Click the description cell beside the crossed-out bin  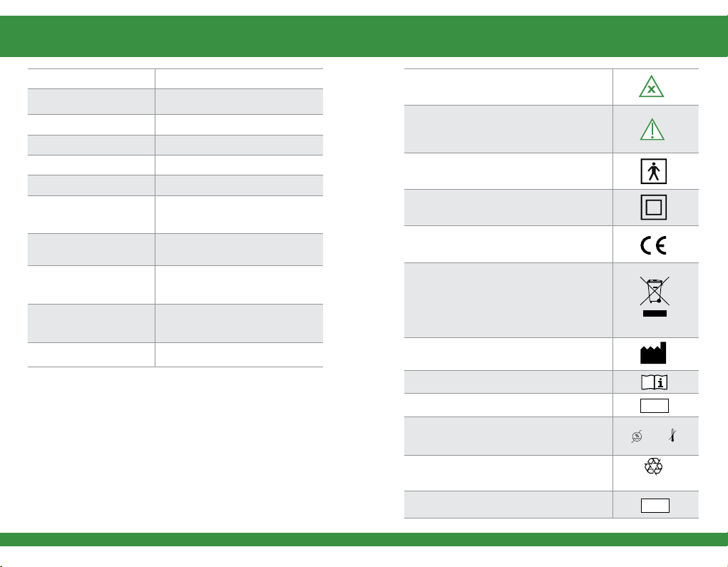coord(508,300)
